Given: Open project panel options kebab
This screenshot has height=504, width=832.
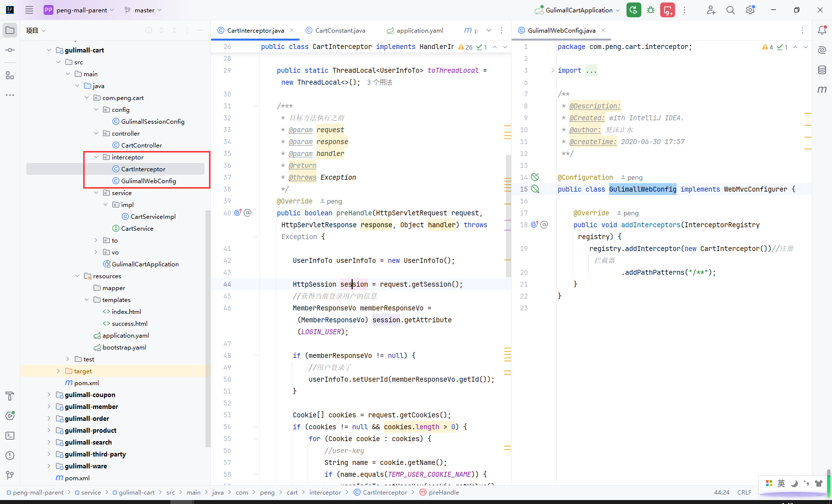Looking at the screenshot, I should click(187, 30).
